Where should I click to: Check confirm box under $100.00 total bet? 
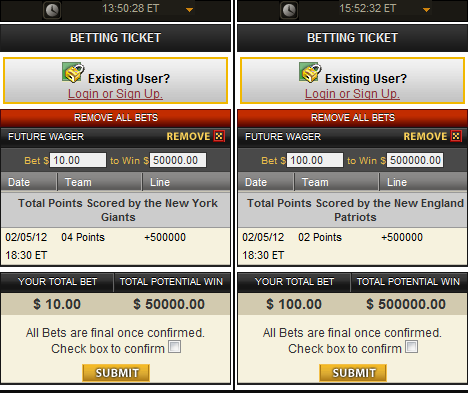(412, 347)
